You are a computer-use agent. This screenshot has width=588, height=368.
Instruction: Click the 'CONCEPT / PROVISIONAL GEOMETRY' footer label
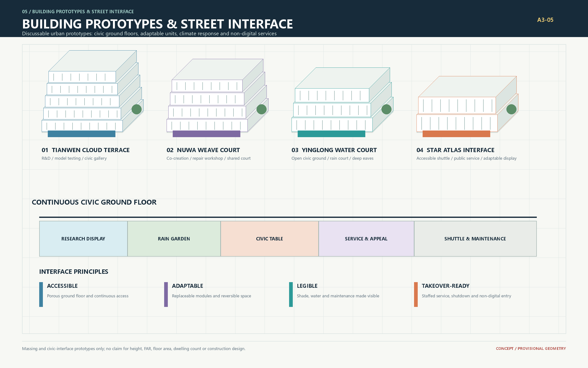[531, 349]
